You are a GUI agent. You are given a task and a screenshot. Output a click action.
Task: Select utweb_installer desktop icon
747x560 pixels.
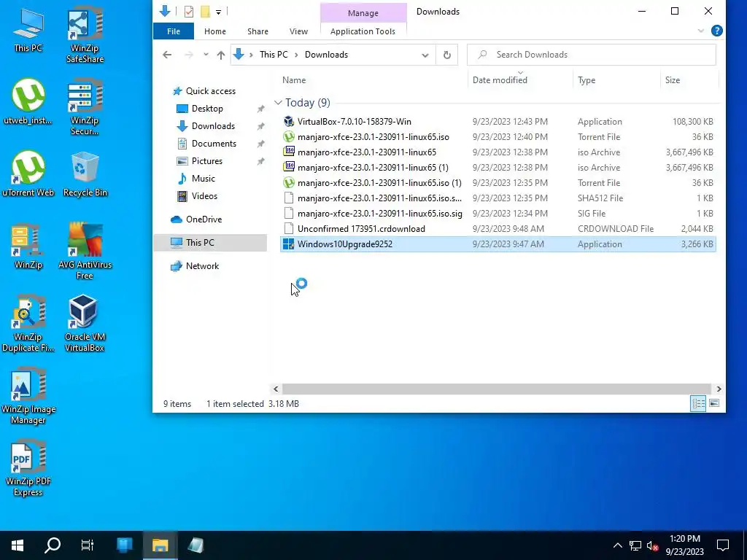[28, 101]
